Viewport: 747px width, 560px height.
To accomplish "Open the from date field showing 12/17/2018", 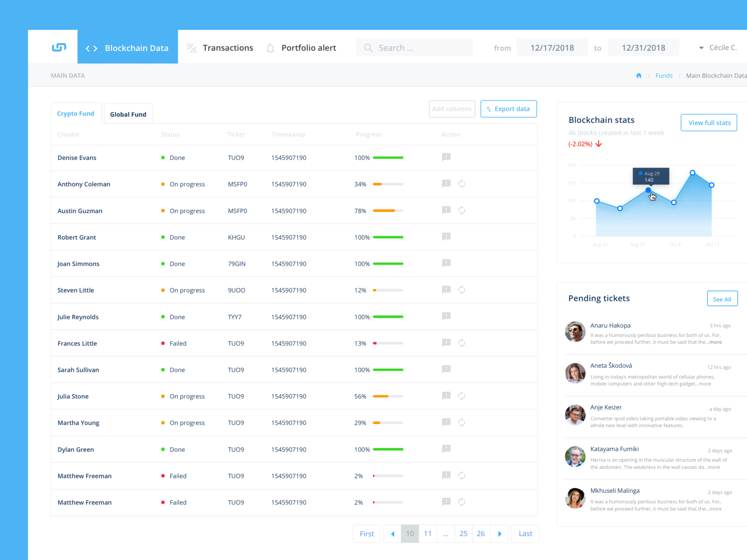I will point(552,47).
